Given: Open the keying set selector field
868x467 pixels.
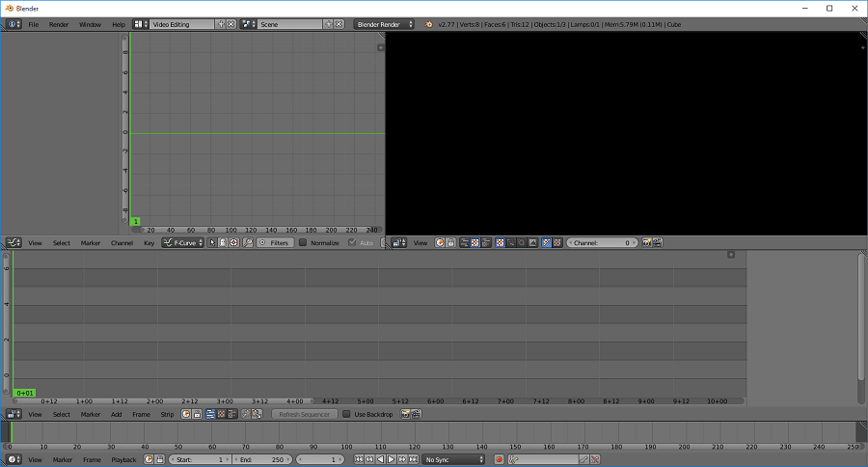Looking at the screenshot, I should pyautogui.click(x=543, y=459).
